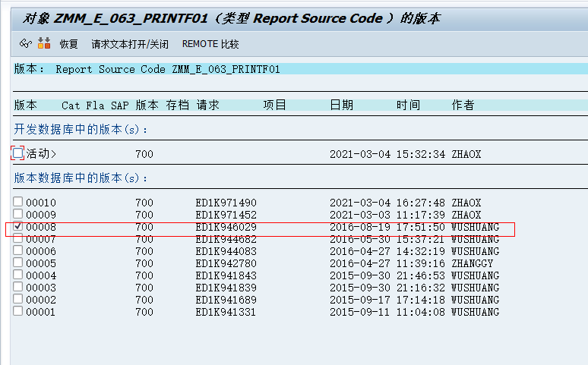Click 开发数据库中的版本(s) section heading
Image resolution: width=588 pixels, height=365 pixels.
pyautogui.click(x=81, y=129)
